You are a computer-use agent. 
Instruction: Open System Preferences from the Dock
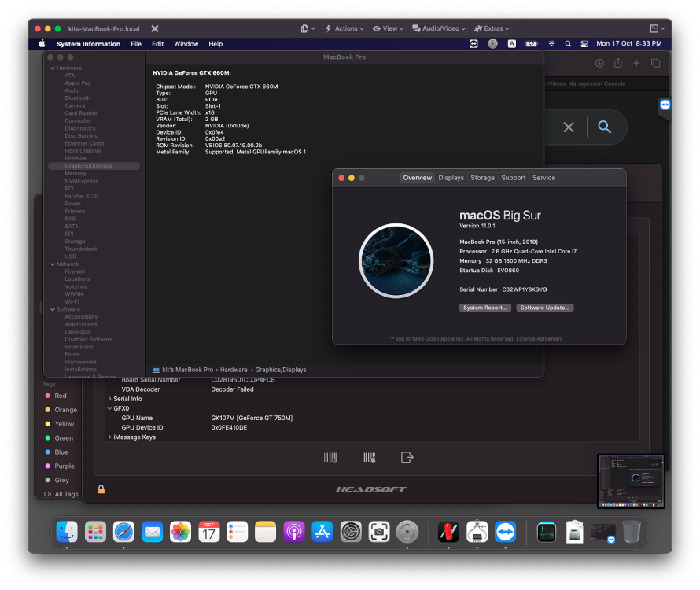coord(351,532)
